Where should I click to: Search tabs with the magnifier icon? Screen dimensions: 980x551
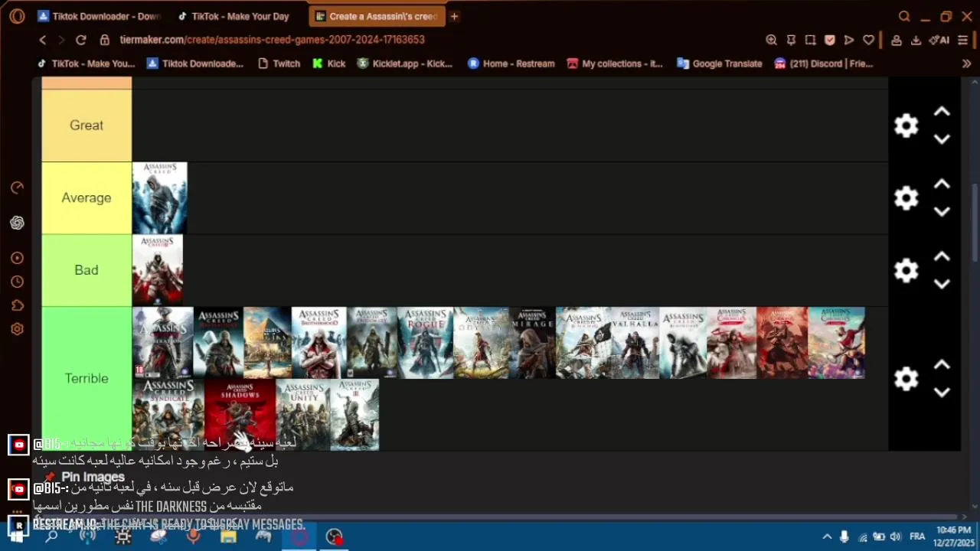[904, 16]
